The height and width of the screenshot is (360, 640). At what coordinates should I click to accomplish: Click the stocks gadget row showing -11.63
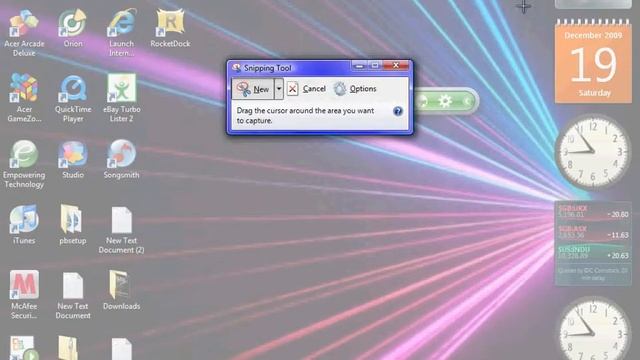[593, 232]
